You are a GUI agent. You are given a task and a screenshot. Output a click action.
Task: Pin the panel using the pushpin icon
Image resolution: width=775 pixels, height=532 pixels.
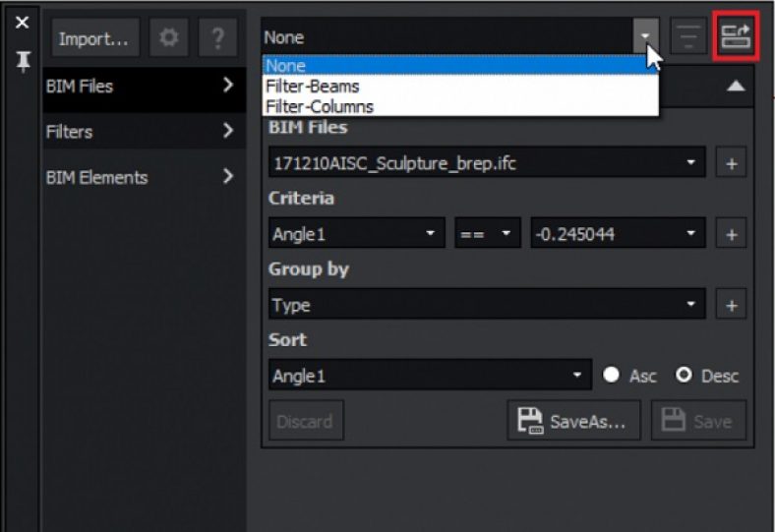pos(23,62)
